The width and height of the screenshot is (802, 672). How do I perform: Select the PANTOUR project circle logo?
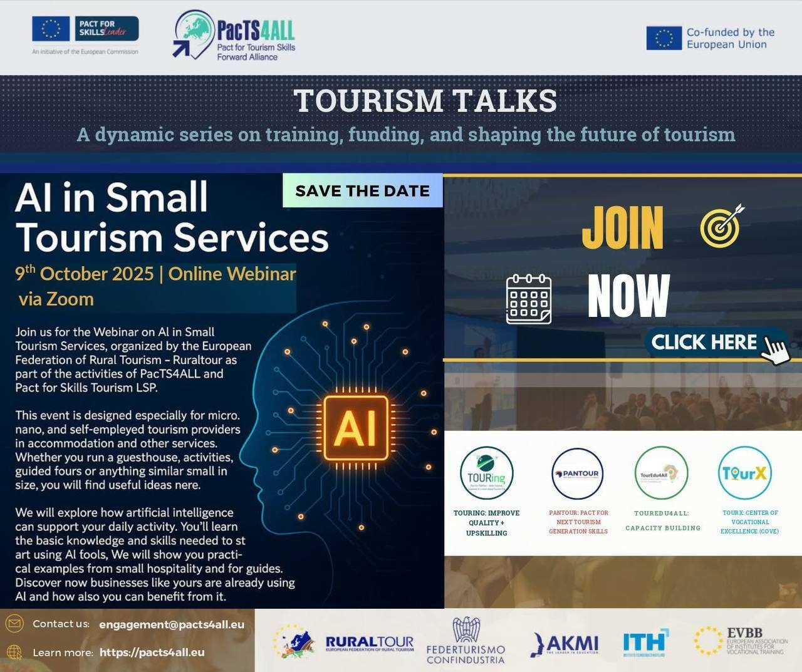[577, 473]
